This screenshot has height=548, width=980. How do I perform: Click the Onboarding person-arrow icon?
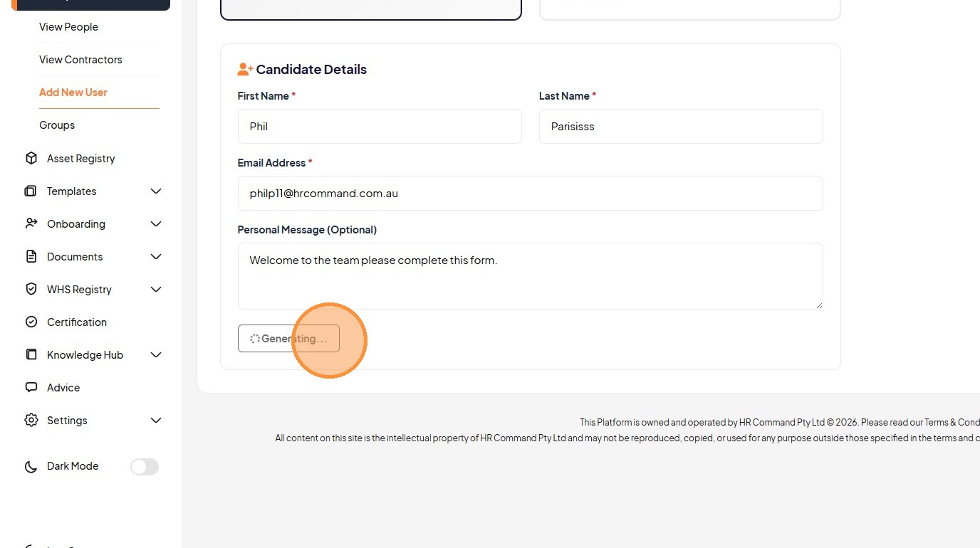point(31,223)
